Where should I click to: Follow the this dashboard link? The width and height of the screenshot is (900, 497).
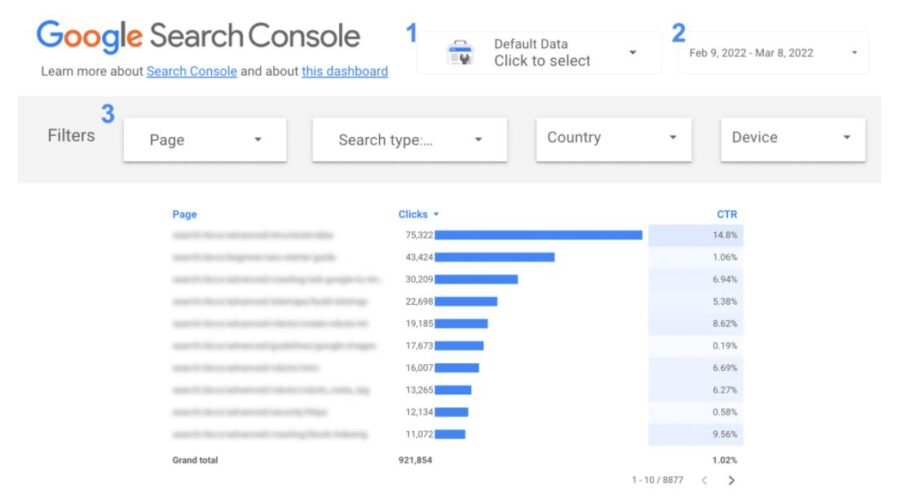pyautogui.click(x=345, y=71)
